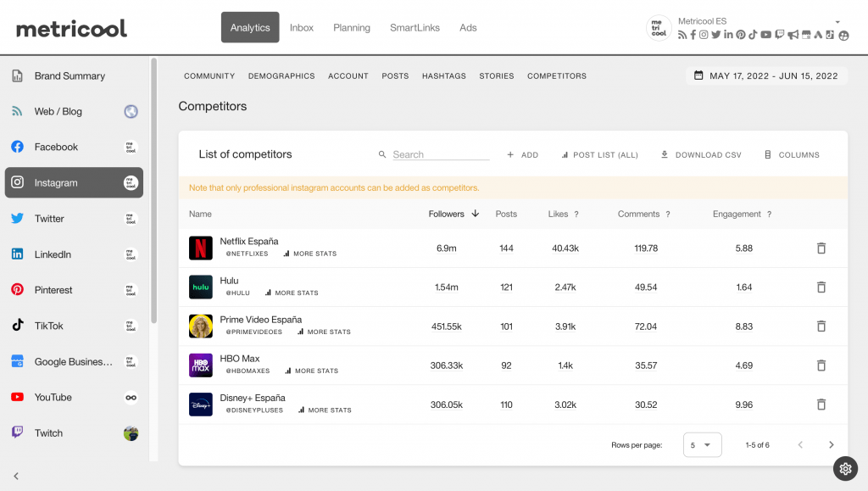Show help for the Likes column
868x491 pixels.
coord(576,215)
